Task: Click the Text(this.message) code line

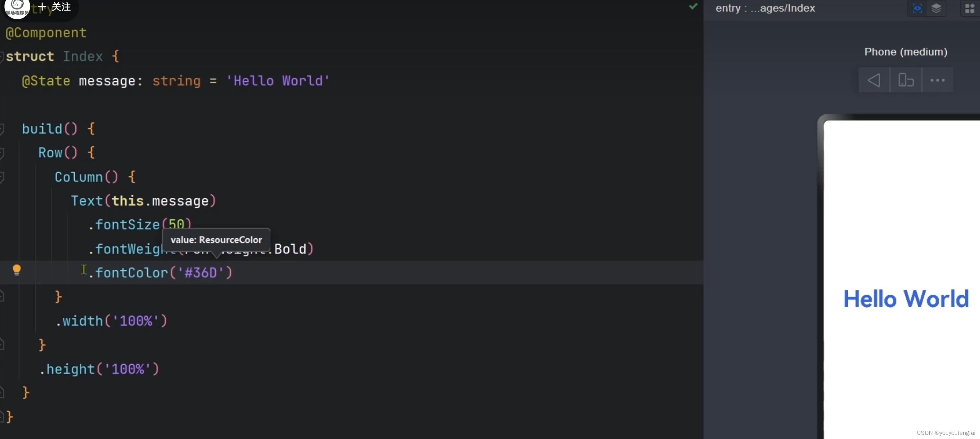Action: pos(144,201)
